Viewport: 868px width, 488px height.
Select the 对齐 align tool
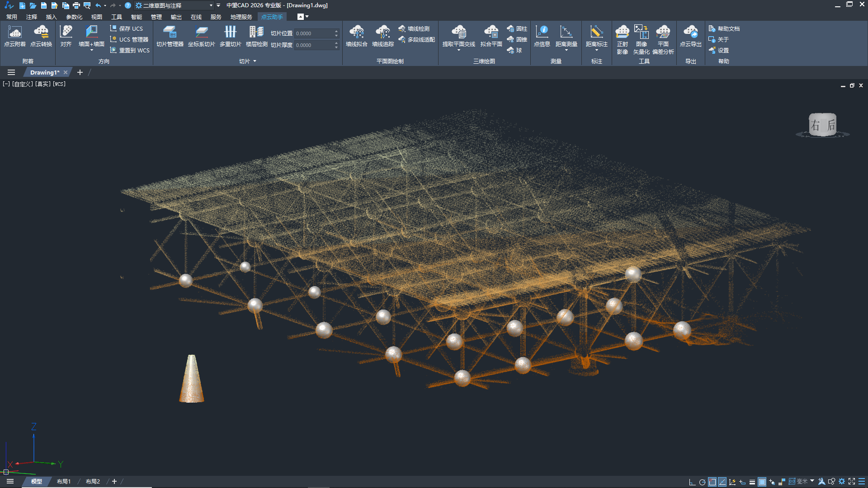(66, 36)
